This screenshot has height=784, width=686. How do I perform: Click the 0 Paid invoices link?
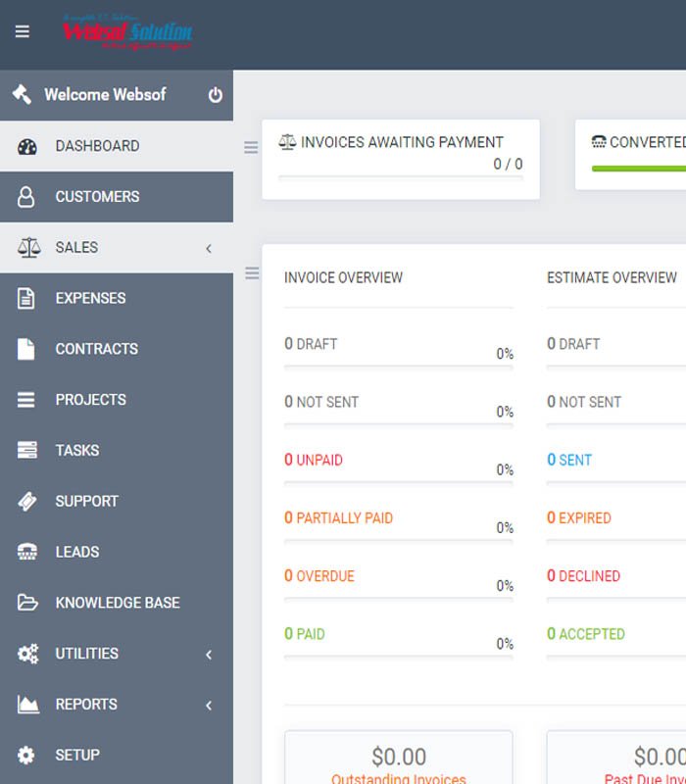(x=305, y=634)
